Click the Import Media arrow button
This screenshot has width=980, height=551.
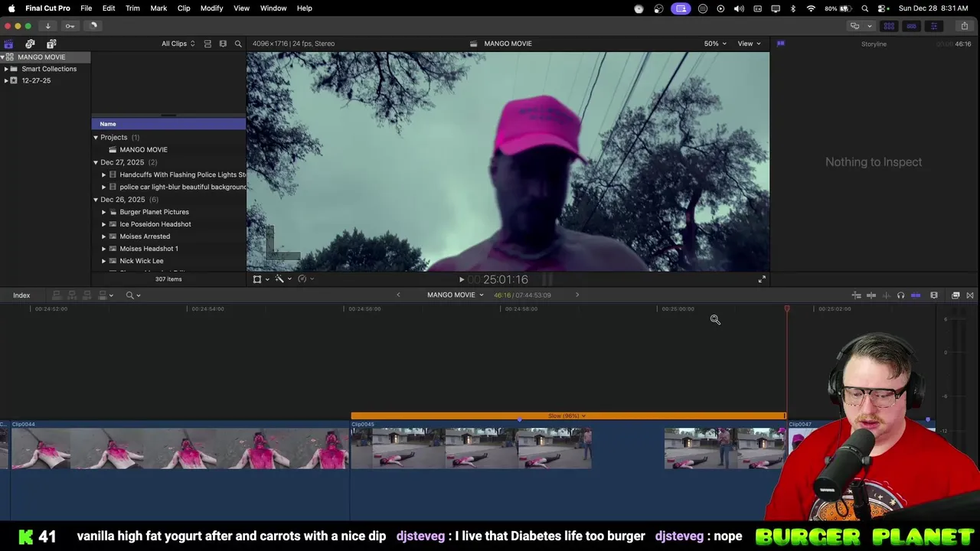pos(47,26)
